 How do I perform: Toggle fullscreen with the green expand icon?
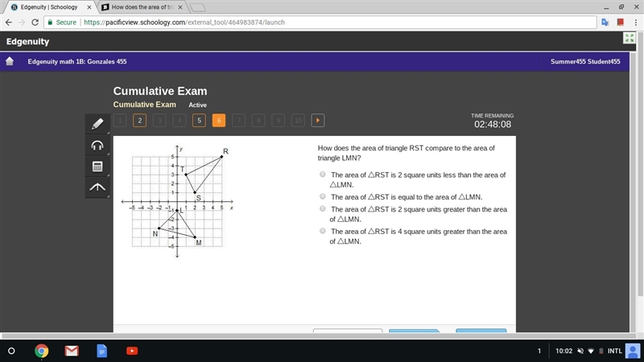tap(629, 38)
